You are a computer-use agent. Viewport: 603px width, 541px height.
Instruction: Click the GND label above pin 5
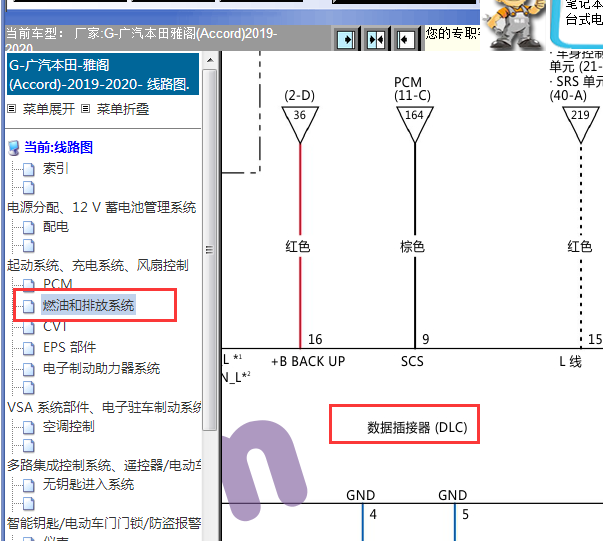[453, 495]
